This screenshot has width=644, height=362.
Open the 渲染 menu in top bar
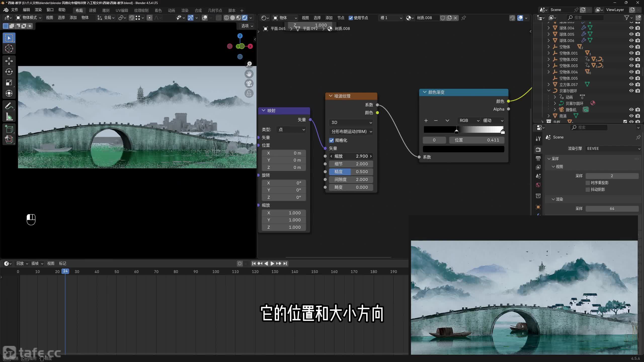click(38, 10)
